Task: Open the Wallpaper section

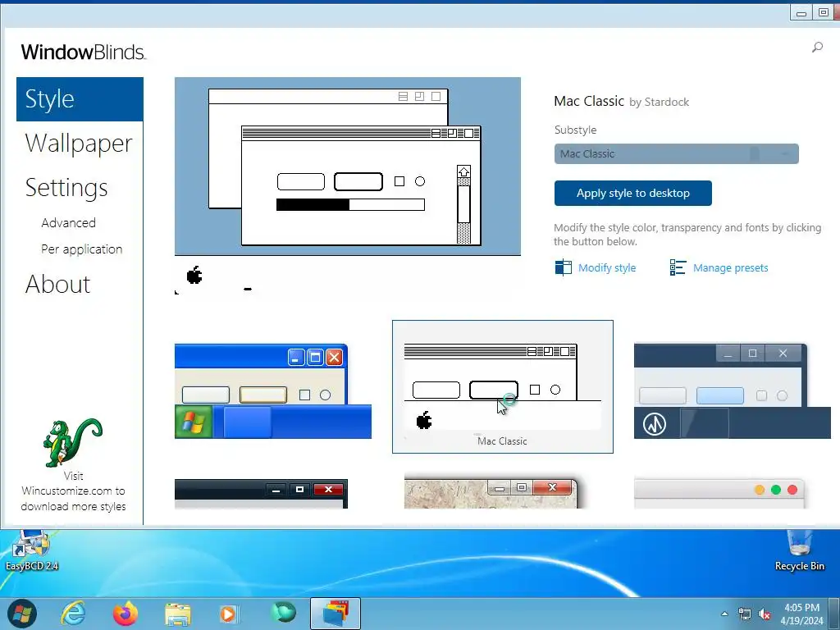Action: (79, 143)
